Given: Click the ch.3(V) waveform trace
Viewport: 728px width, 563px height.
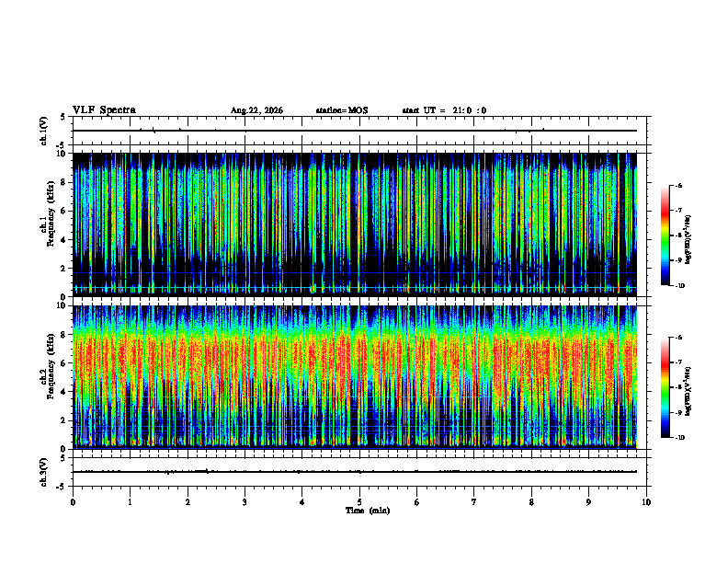Looking at the screenshot, I should coord(355,472).
